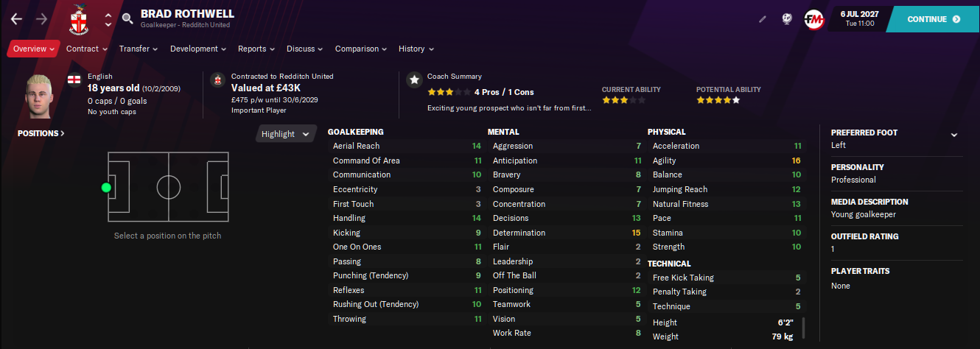This screenshot has width=980, height=349.
Task: Open the FM logo menu
Action: point(814,19)
